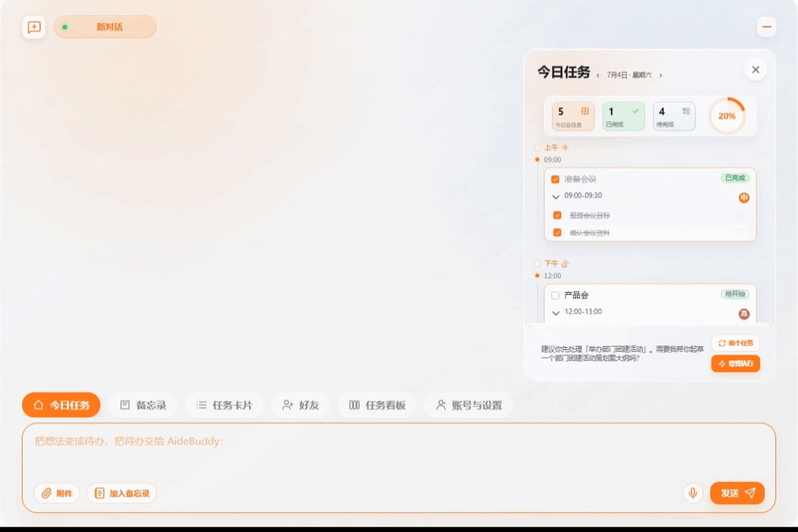The width and height of the screenshot is (798, 532).
Task: Uncheck the 确认会议资料 subtask checkbox
Action: 557,233
